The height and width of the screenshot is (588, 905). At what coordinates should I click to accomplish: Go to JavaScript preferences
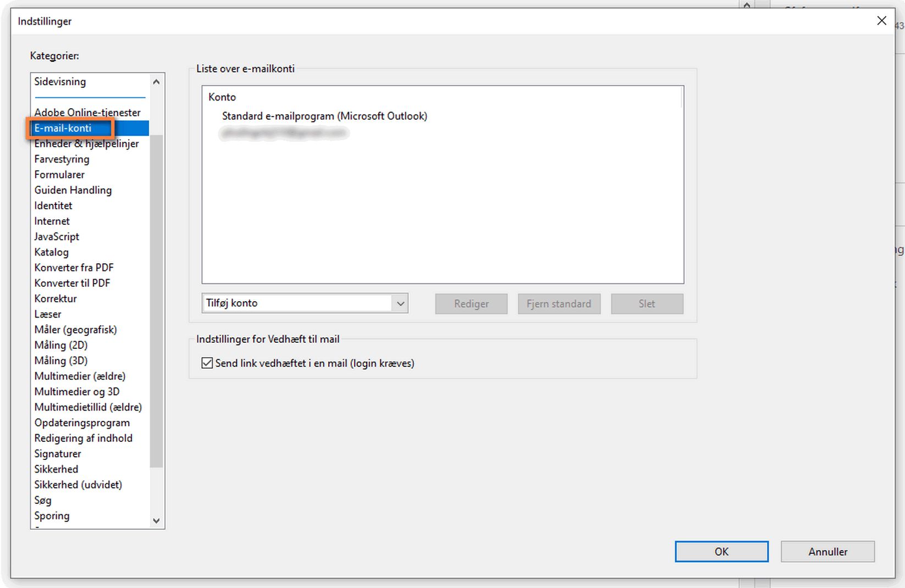tap(57, 236)
